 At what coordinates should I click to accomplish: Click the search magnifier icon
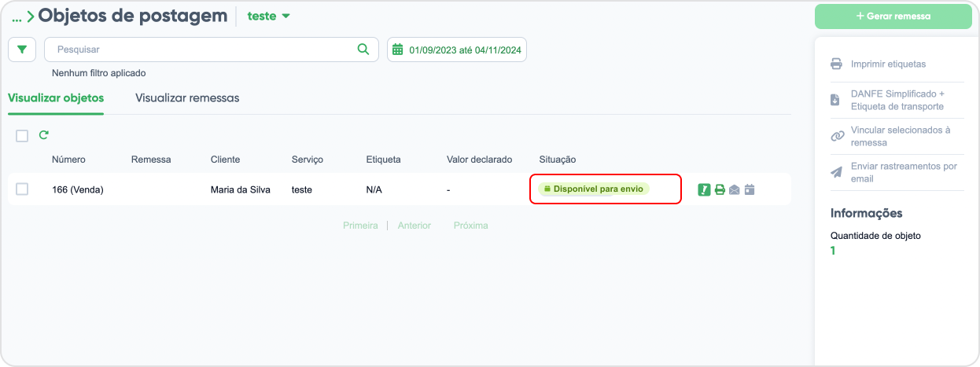click(x=363, y=49)
